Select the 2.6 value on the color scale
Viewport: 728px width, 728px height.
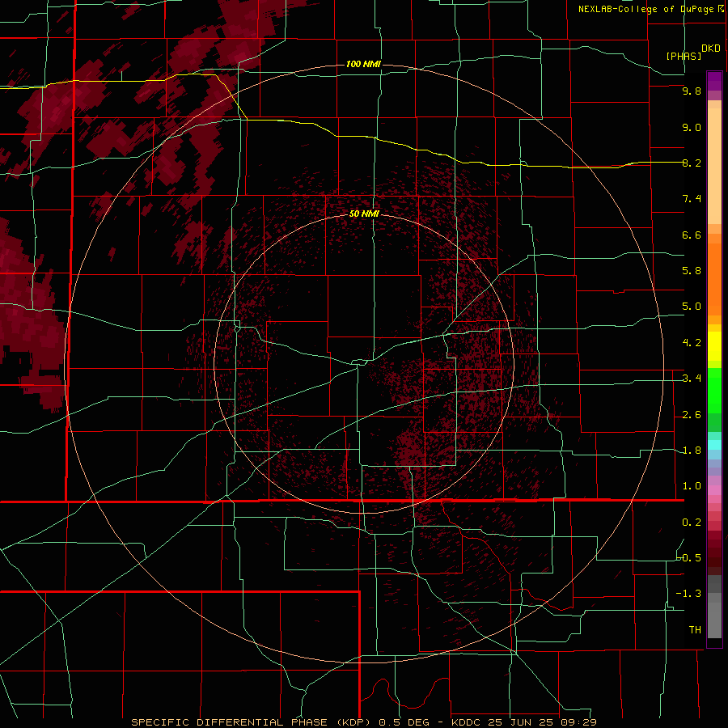[x=692, y=415]
